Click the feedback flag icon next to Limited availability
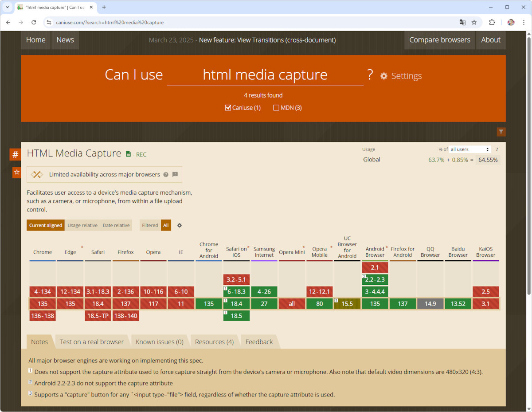The height and width of the screenshot is (412, 532). pos(175,175)
